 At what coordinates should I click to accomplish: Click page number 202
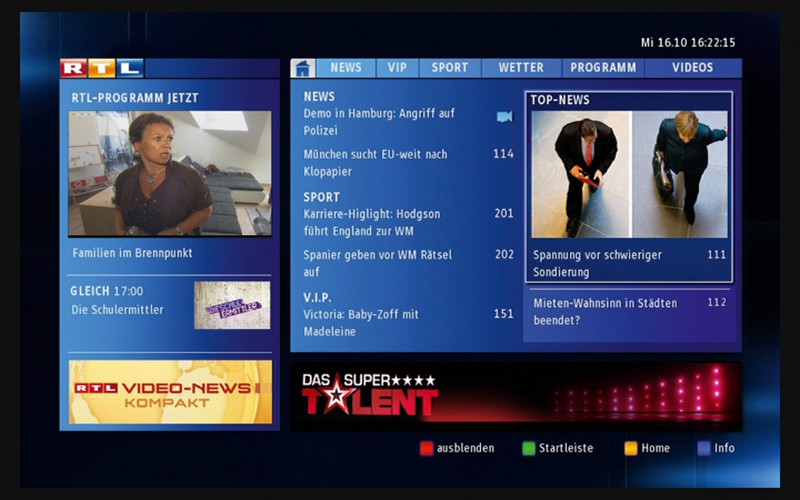[x=504, y=255]
